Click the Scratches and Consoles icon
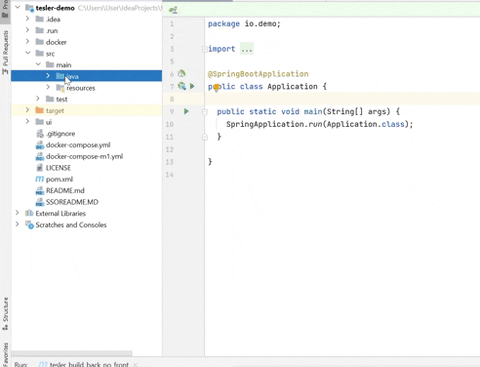Screen dimensions: 480x367 pos(29,225)
